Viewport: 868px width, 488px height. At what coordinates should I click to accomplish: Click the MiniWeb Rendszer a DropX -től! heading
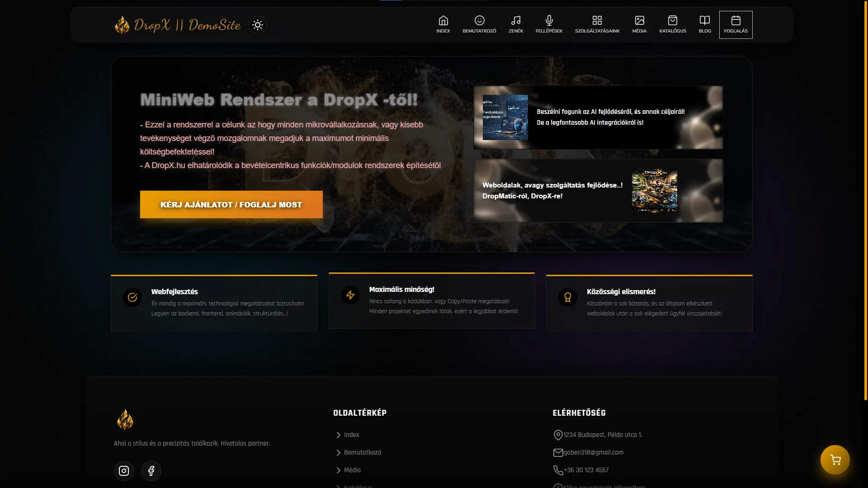point(279,100)
